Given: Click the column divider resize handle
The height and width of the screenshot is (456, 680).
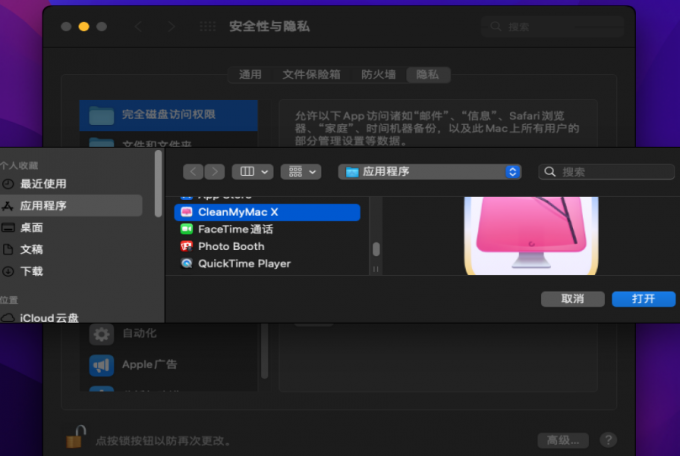Looking at the screenshot, I should (x=376, y=269).
